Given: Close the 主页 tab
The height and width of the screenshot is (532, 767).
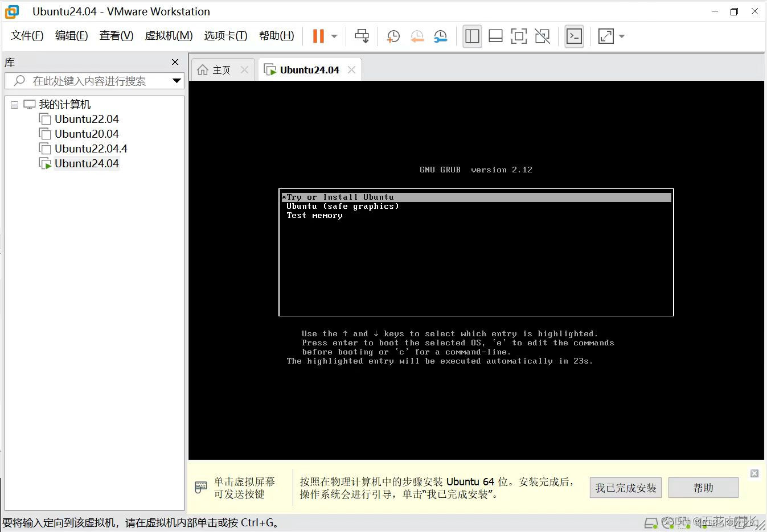Looking at the screenshot, I should (245, 69).
